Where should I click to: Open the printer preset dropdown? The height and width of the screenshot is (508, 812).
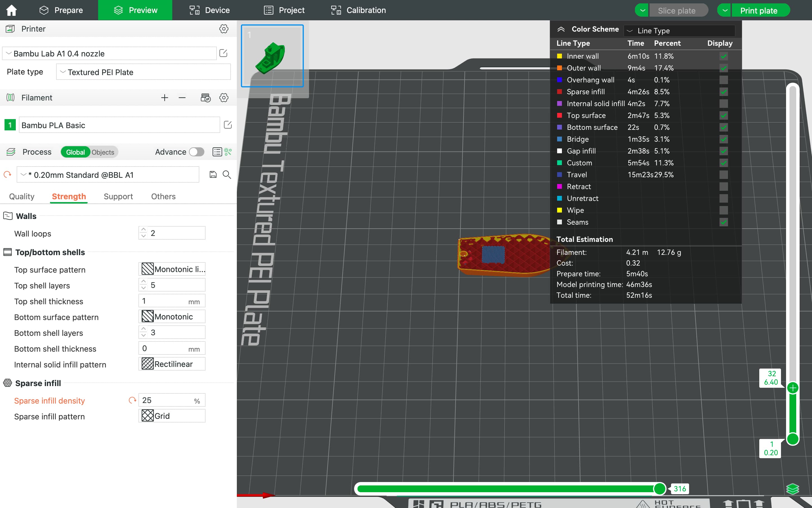pyautogui.click(x=109, y=53)
